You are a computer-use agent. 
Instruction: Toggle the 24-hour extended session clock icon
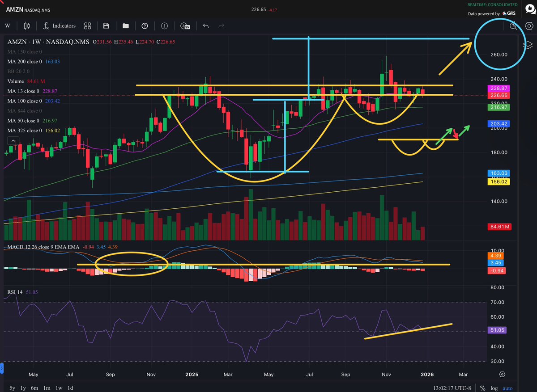(x=185, y=26)
